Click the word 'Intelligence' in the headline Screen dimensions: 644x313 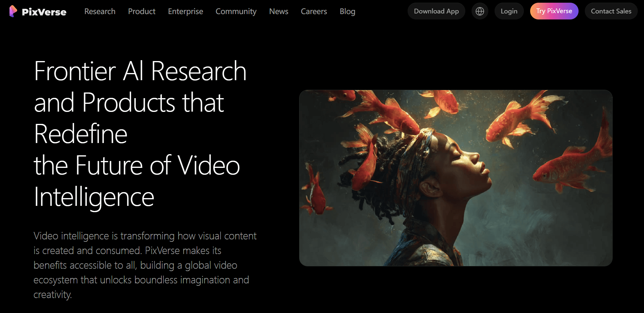(x=94, y=197)
